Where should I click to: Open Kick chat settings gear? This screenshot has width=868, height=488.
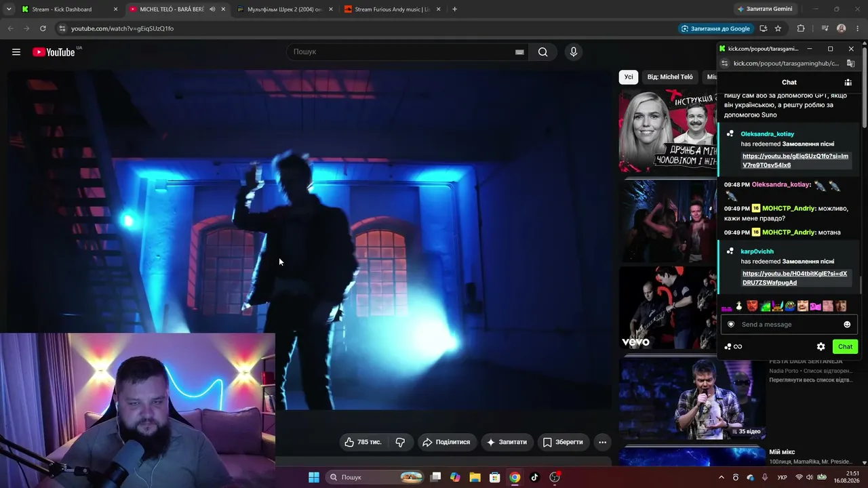[x=821, y=346]
